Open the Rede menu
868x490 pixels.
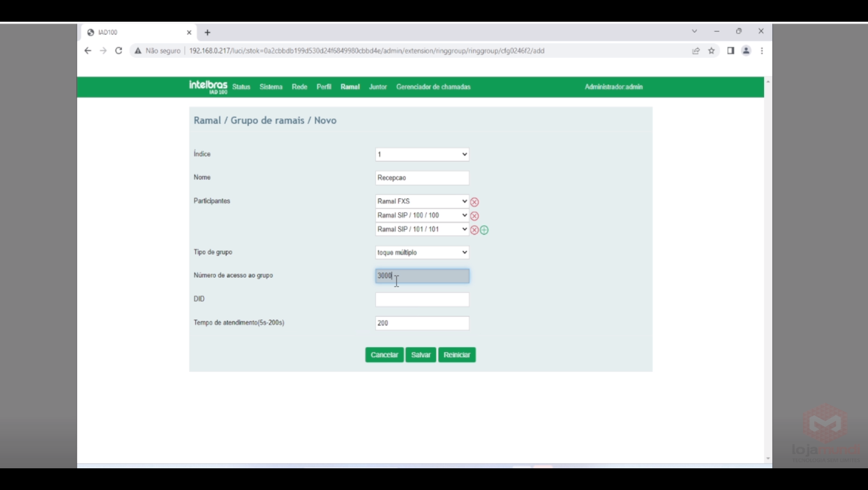coord(299,87)
